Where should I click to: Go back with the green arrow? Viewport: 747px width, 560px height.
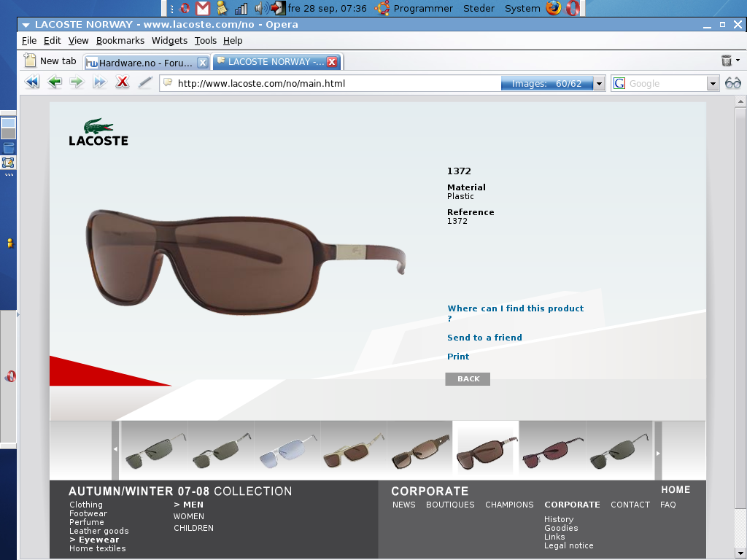(55, 82)
